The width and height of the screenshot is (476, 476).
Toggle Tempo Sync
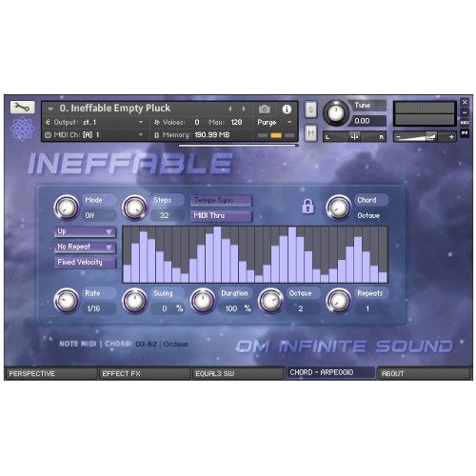pyautogui.click(x=221, y=200)
